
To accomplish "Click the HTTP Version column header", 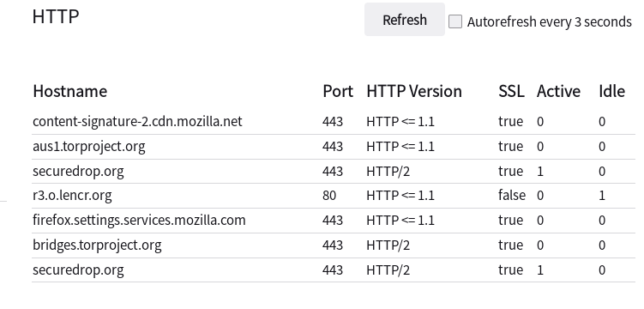I will click(414, 91).
